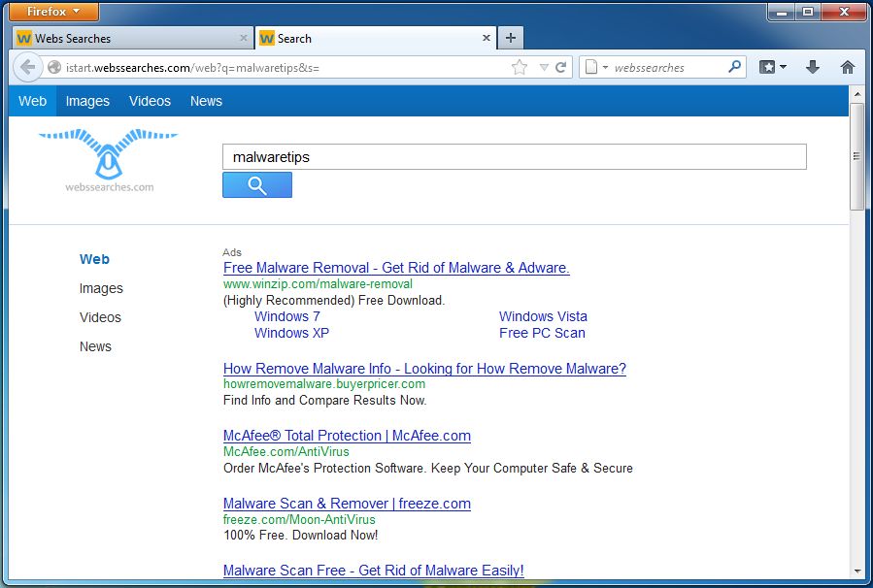
Task: Click the vertical scrollbar thumb
Action: [x=856, y=156]
